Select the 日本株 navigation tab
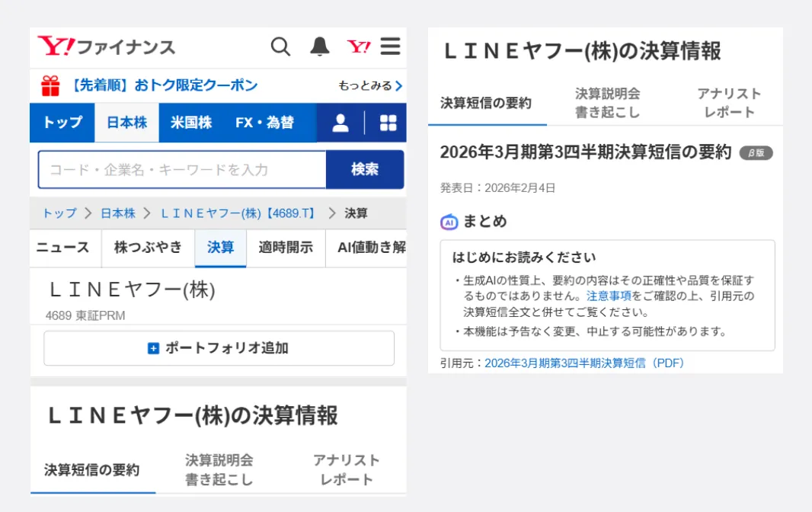Image resolution: width=812 pixels, height=512 pixels. 126,123
